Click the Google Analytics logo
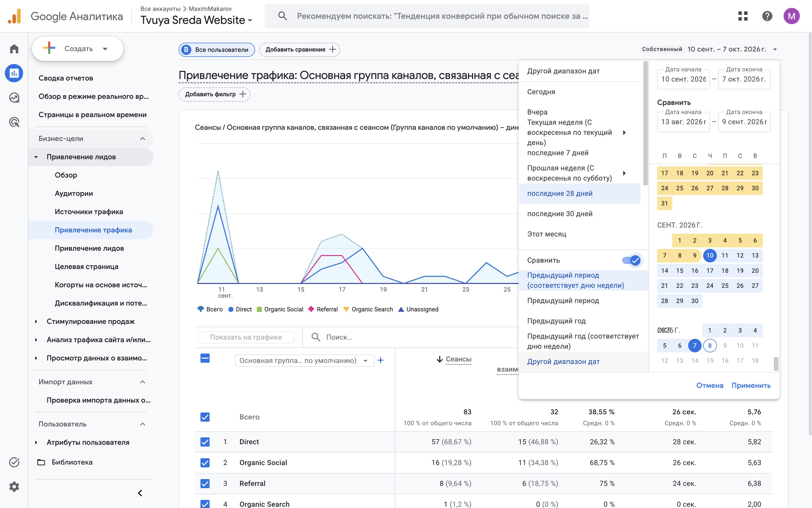The width and height of the screenshot is (812, 508). coord(14,16)
